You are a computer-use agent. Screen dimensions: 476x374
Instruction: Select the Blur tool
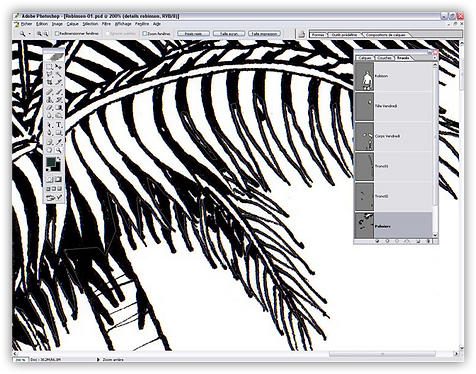point(49,116)
